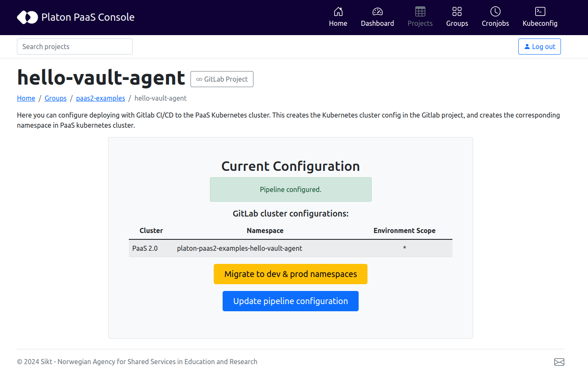Open the Groups grid icon
The width and height of the screenshot is (588, 373).
pyautogui.click(x=457, y=11)
